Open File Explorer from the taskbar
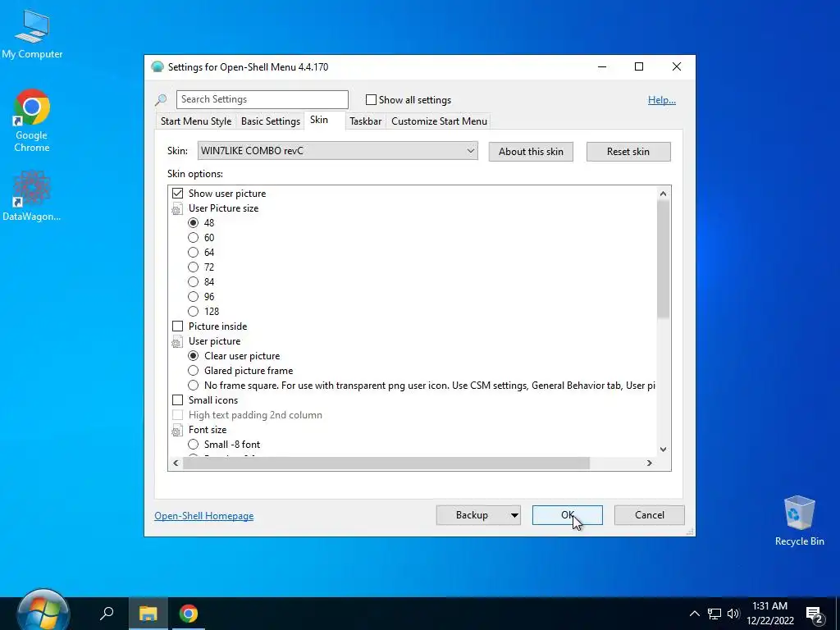Screen dimensions: 840x630 (148, 614)
